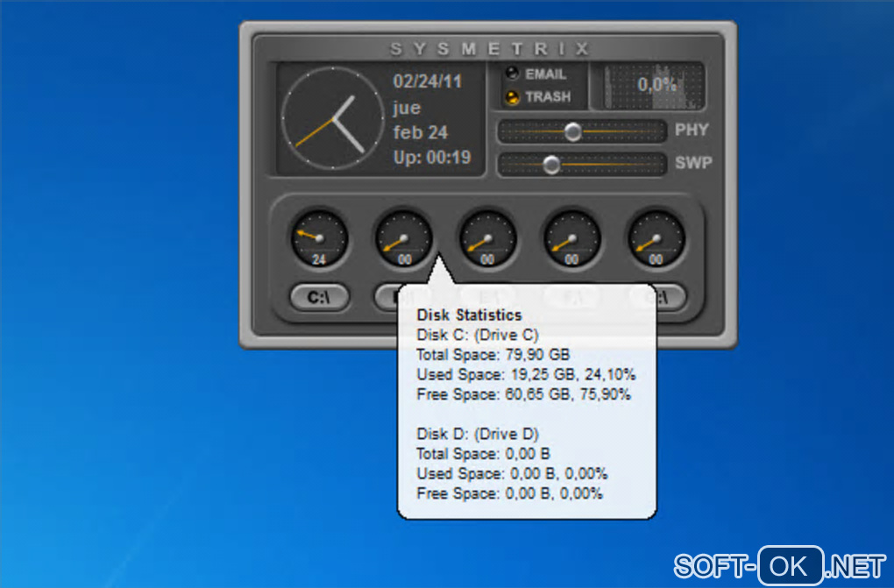This screenshot has width=894, height=588.
Task: Click the fourth disk gauge showing 00
Action: 571,239
